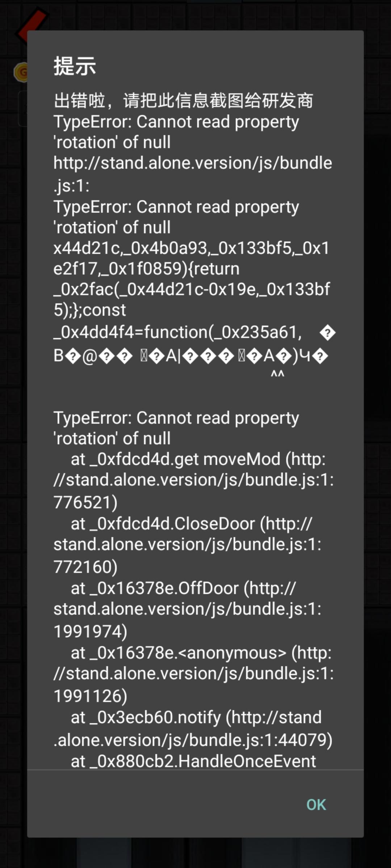Click the 出错啦 Chinese error message line
This screenshot has width=391, height=868.
(184, 101)
